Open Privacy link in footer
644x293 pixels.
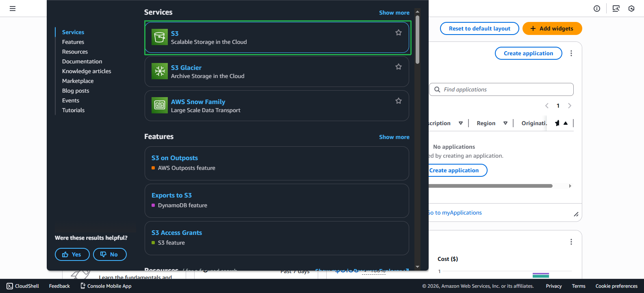click(x=554, y=286)
